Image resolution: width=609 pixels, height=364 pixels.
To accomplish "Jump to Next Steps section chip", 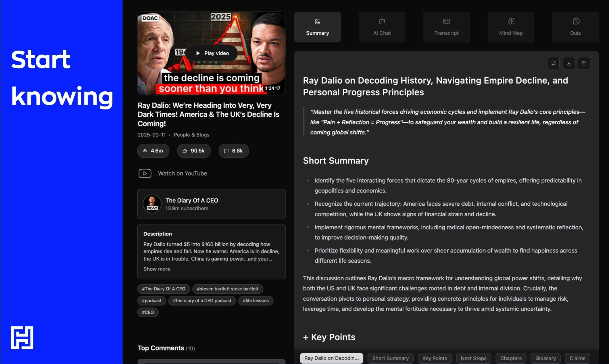I will [473, 358].
